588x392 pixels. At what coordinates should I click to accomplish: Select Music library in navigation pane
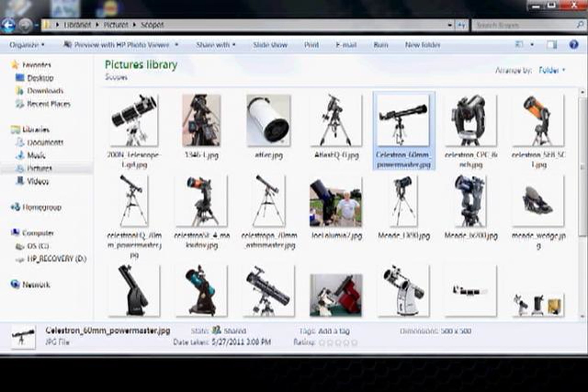pyautogui.click(x=36, y=155)
